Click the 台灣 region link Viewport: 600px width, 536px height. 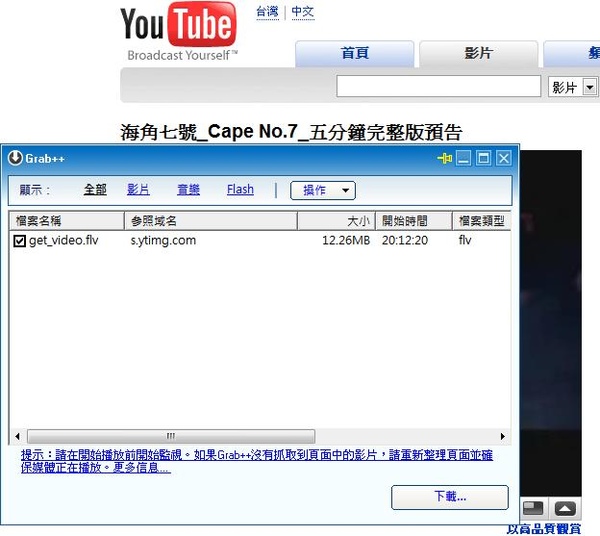coord(267,12)
